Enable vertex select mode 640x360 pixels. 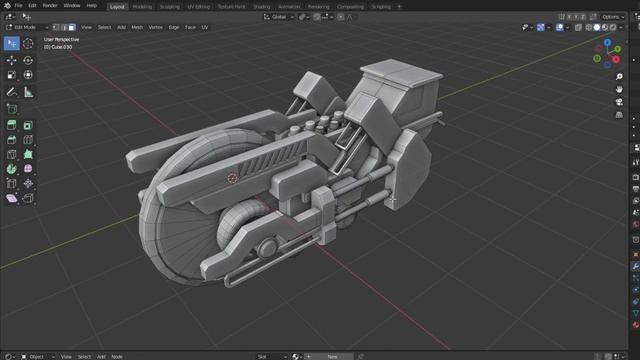[x=56, y=27]
